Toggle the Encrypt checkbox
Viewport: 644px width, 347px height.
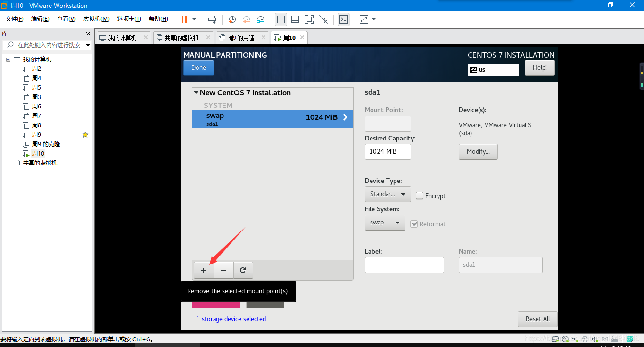coord(420,196)
